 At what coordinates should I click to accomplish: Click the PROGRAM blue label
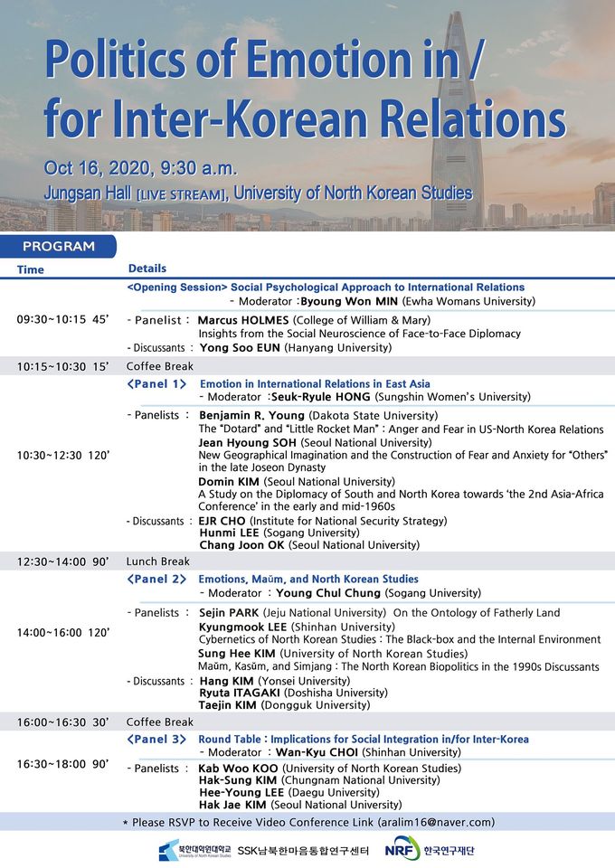(x=58, y=246)
